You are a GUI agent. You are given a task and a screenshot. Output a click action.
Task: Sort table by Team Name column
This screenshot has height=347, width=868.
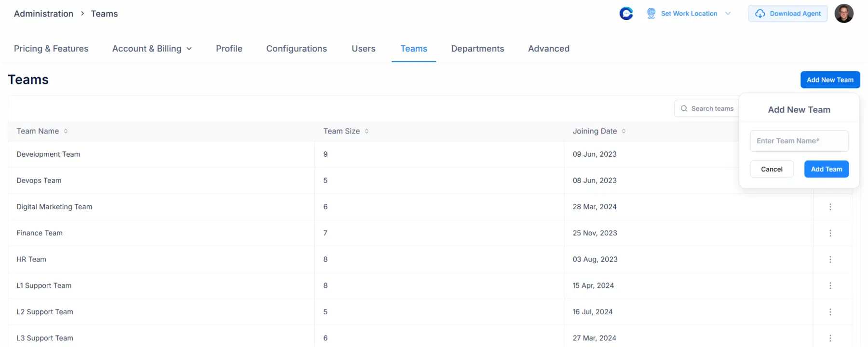tap(66, 131)
